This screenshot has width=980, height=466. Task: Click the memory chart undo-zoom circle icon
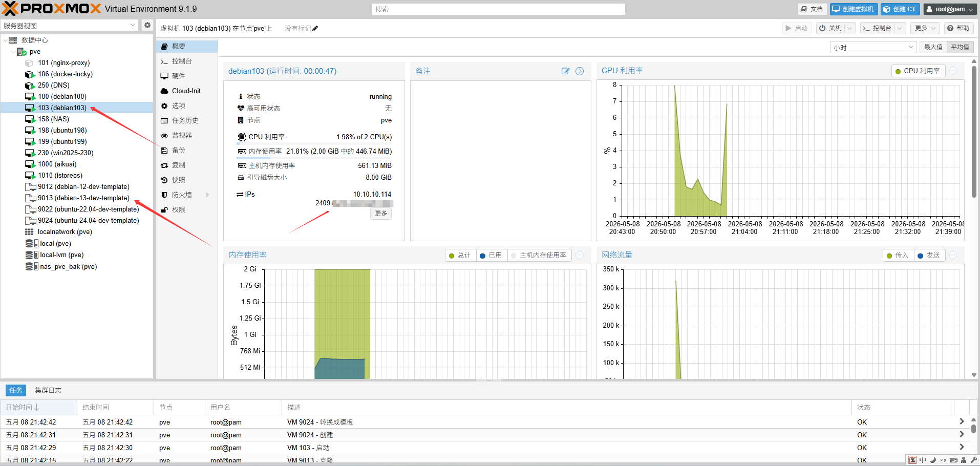580,256
